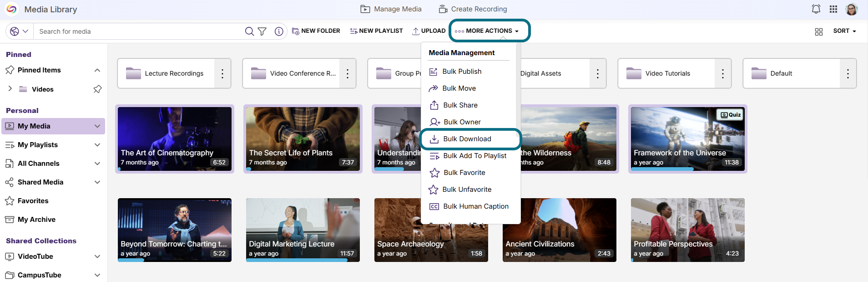This screenshot has width=868, height=282.
Task: Open The Secret Life of Plants thumbnail
Action: (303, 139)
